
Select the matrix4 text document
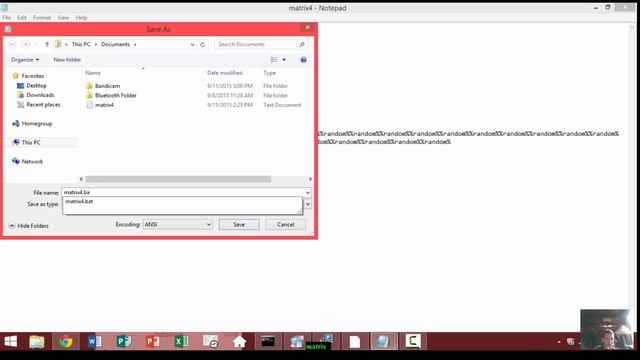pos(104,105)
